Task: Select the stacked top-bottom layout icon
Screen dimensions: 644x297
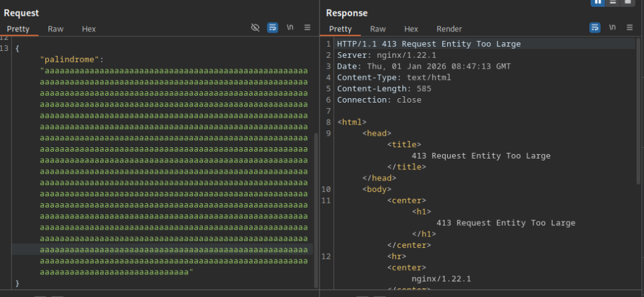Action: 613,2
